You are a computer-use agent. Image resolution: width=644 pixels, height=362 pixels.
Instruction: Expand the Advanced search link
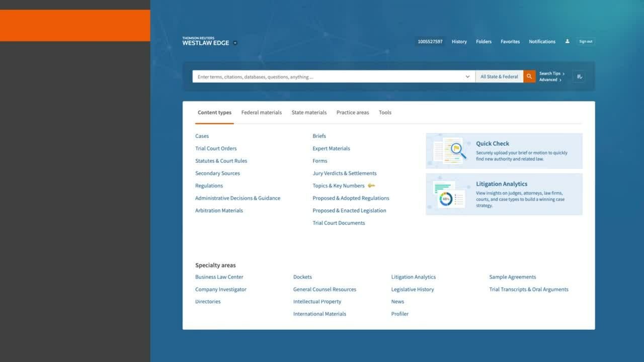(x=550, y=80)
